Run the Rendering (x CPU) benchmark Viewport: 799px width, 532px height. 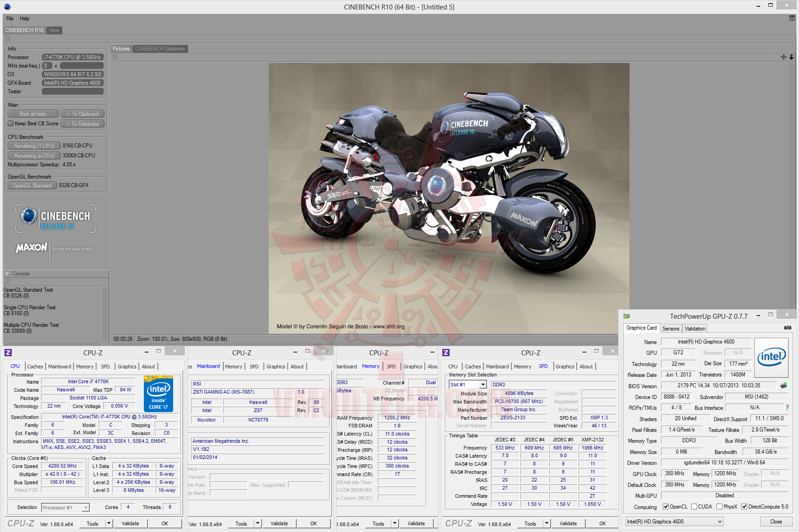(34, 156)
